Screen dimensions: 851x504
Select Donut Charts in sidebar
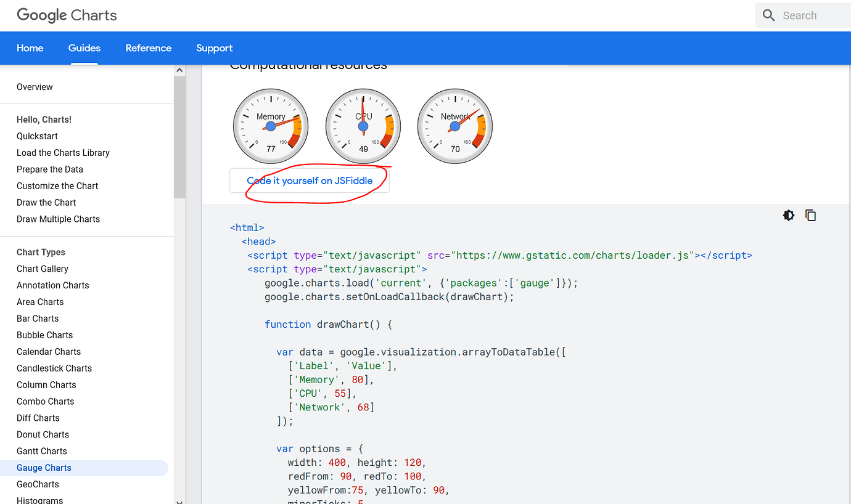(43, 434)
